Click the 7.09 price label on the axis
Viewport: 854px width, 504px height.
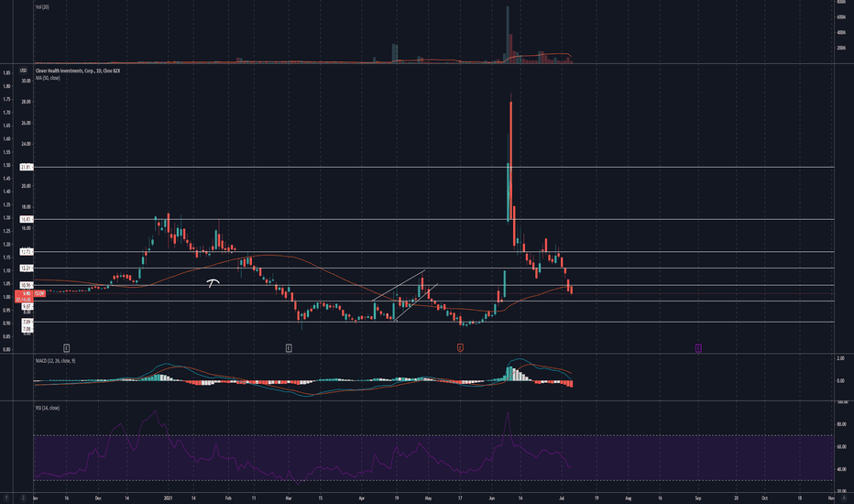[27, 323]
